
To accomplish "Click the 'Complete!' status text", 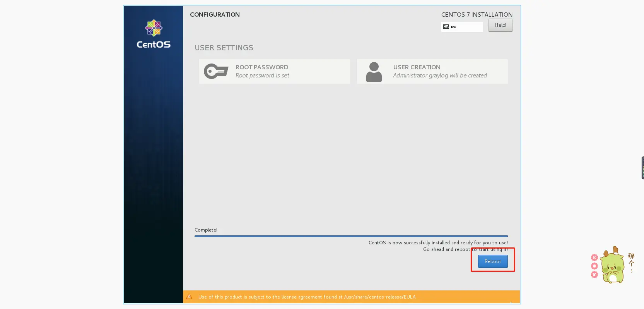I will coord(206,230).
